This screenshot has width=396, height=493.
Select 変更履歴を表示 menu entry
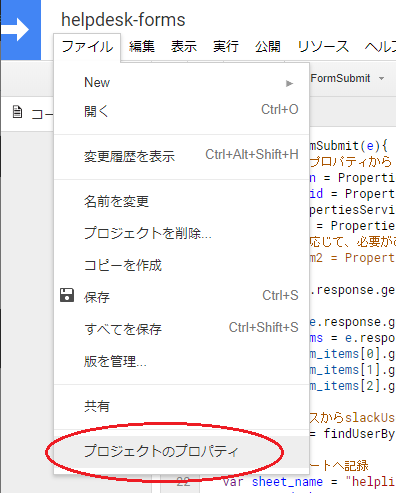coord(181,156)
